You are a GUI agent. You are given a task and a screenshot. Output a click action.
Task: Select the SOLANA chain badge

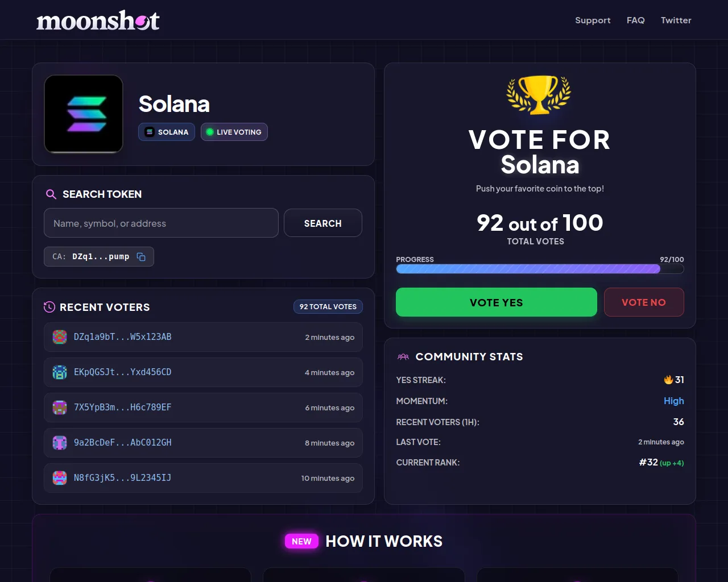tap(167, 132)
